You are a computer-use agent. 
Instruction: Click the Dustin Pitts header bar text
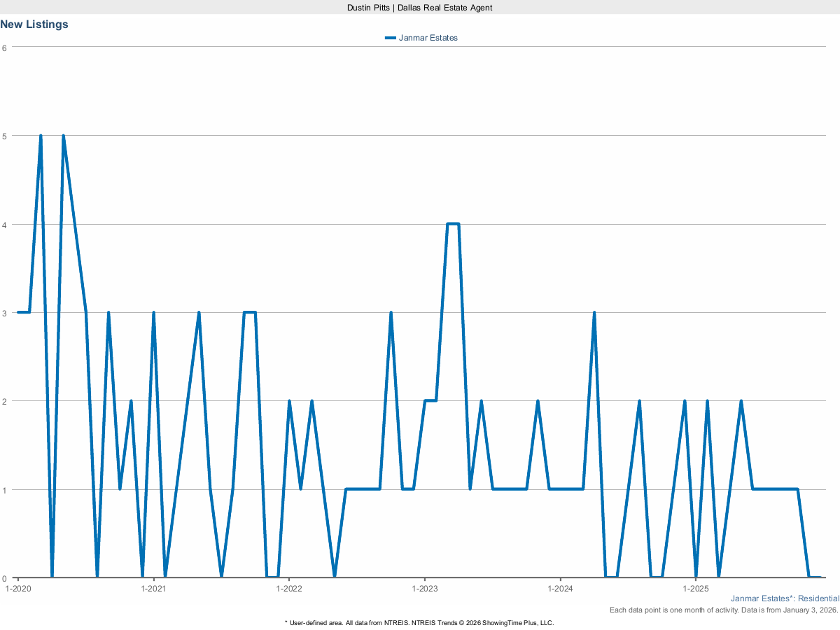click(x=420, y=7)
